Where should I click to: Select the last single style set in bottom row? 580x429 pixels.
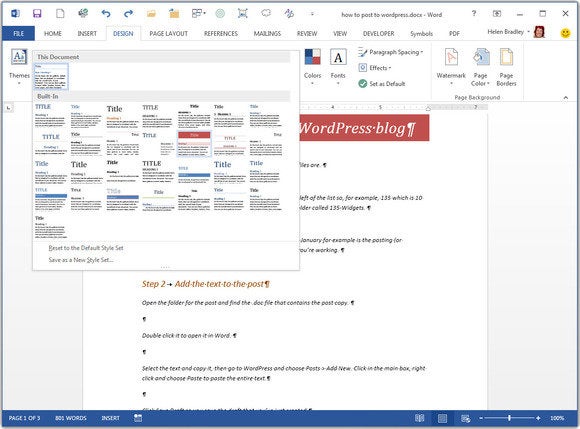click(51, 227)
